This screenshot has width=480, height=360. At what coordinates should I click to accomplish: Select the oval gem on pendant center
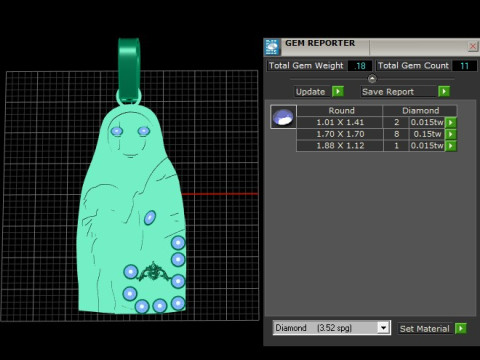150,218
